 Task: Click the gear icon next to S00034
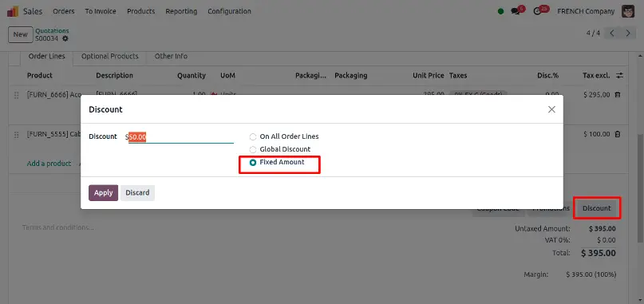coord(65,38)
